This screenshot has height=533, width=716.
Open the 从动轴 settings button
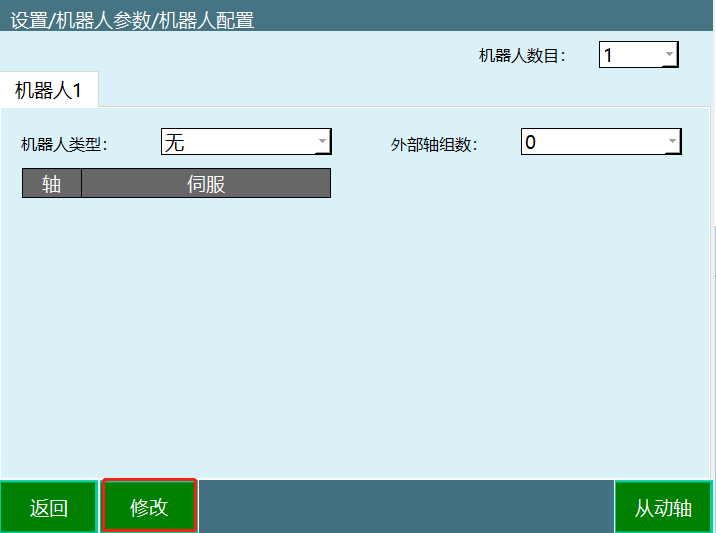coord(663,507)
